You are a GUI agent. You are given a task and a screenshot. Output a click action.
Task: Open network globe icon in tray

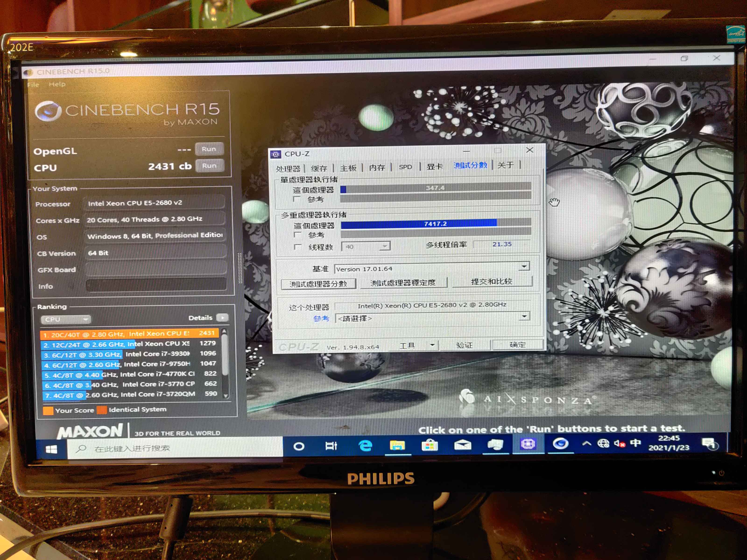[x=603, y=443]
